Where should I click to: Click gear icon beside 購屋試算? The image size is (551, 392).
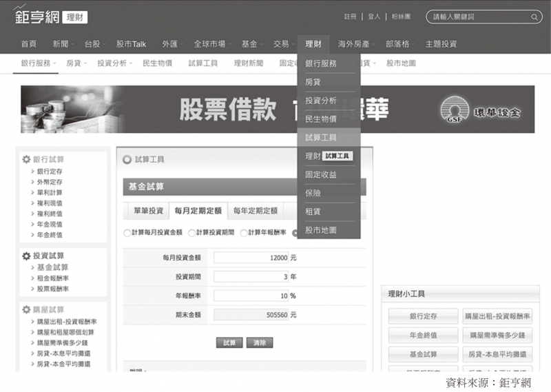pos(26,309)
